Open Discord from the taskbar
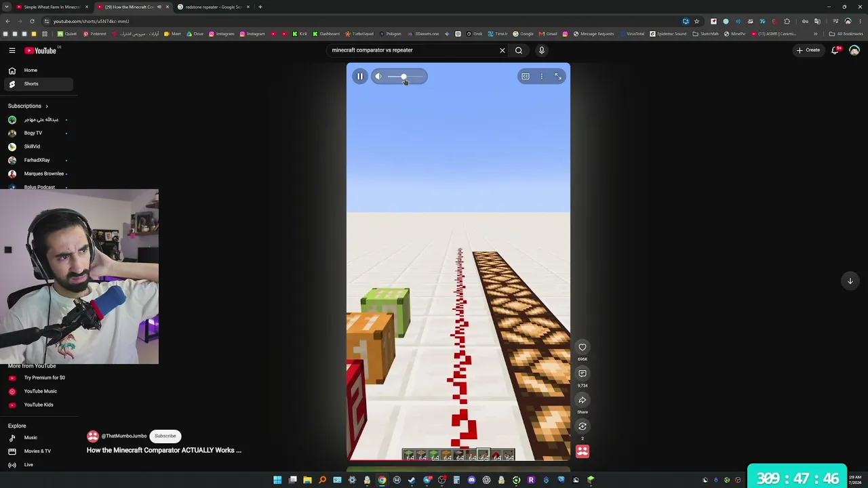 471,480
